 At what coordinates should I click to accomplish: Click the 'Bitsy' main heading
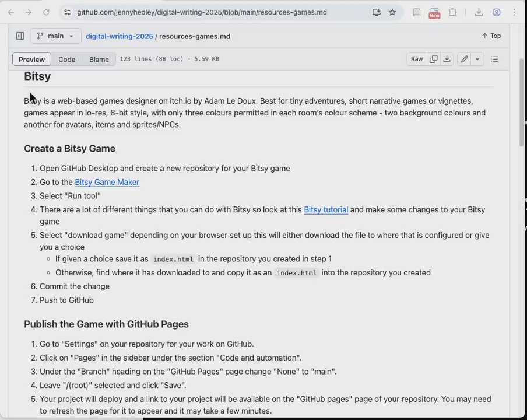pyautogui.click(x=37, y=76)
